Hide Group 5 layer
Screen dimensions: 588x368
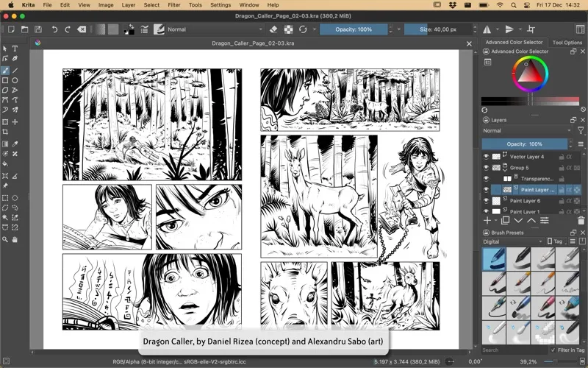point(486,168)
